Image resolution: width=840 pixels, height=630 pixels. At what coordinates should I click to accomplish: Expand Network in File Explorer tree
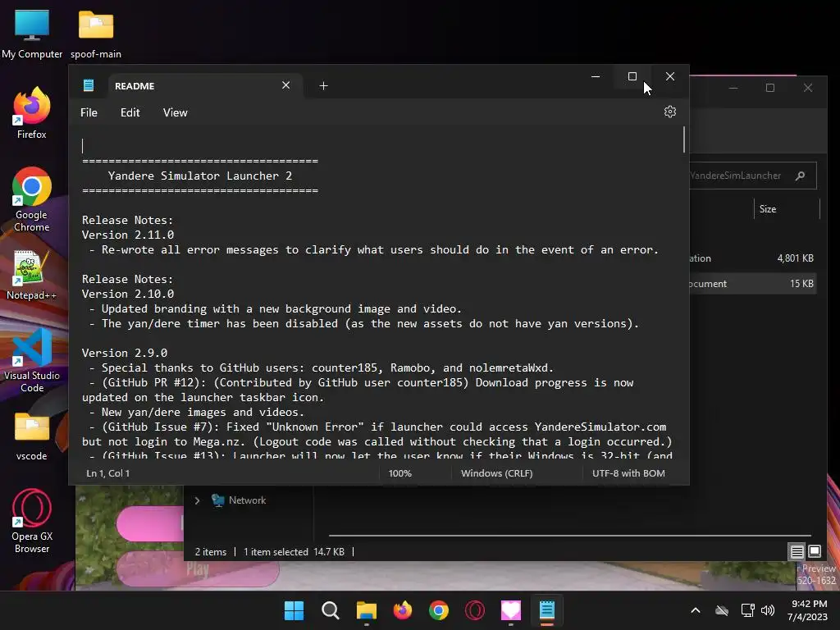pos(197,500)
